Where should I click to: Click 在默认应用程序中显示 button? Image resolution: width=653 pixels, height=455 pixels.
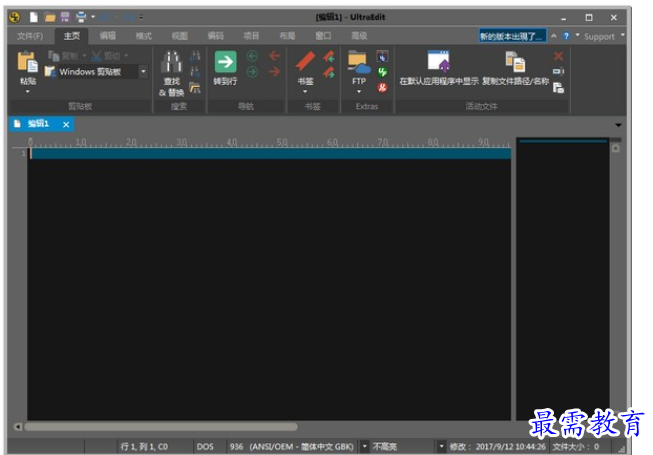[439, 68]
